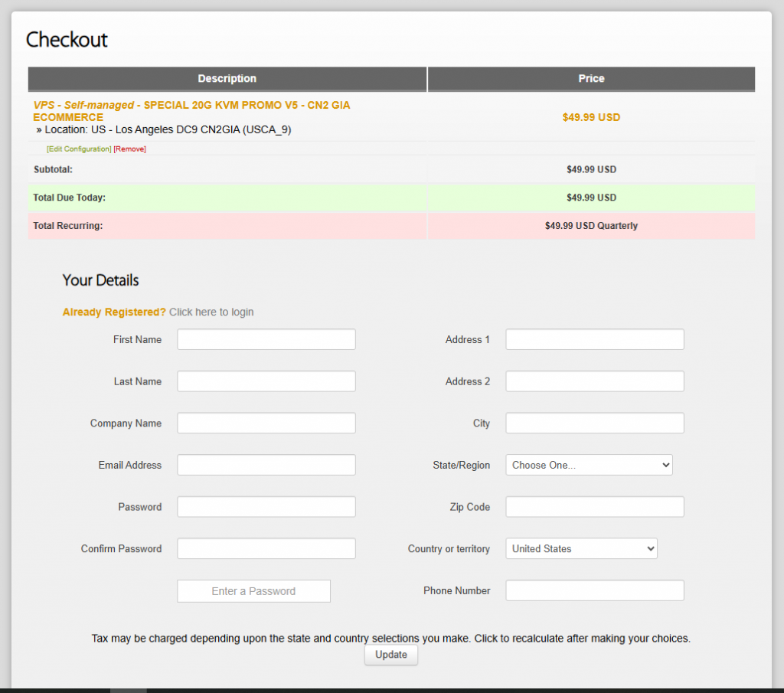Click the Password input field

pos(266,507)
